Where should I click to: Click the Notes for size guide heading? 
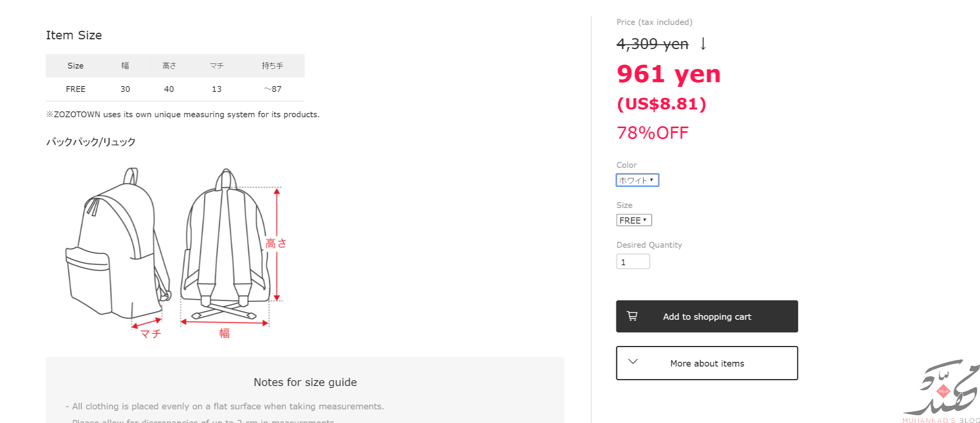305,382
